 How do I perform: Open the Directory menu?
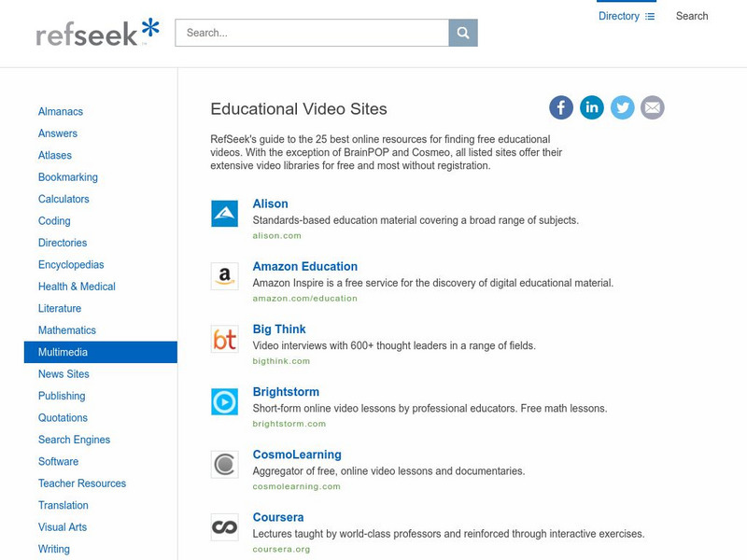pyautogui.click(x=627, y=16)
